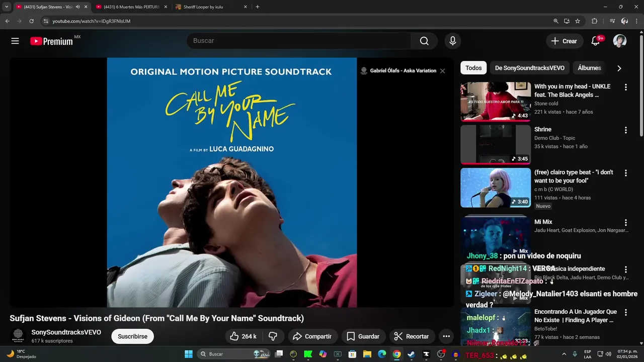Open Steam from the taskbar
Screen dimensions: 644x362
pyautogui.click(x=412, y=354)
